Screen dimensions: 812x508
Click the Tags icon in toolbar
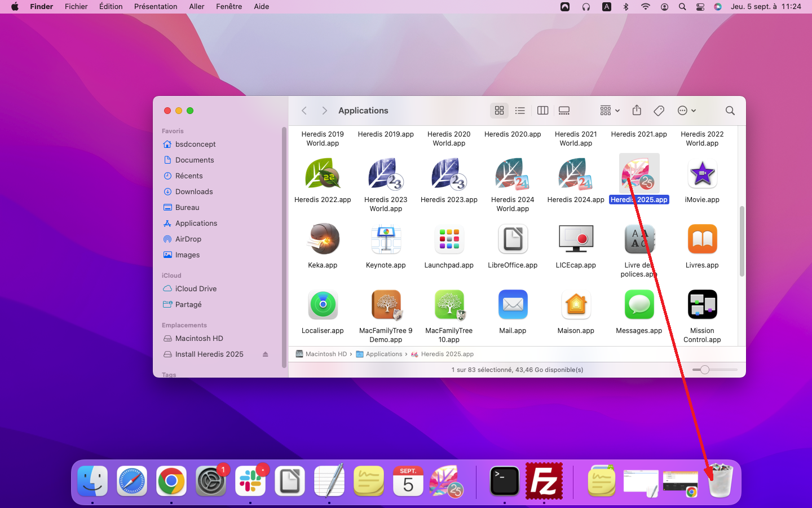click(x=659, y=111)
